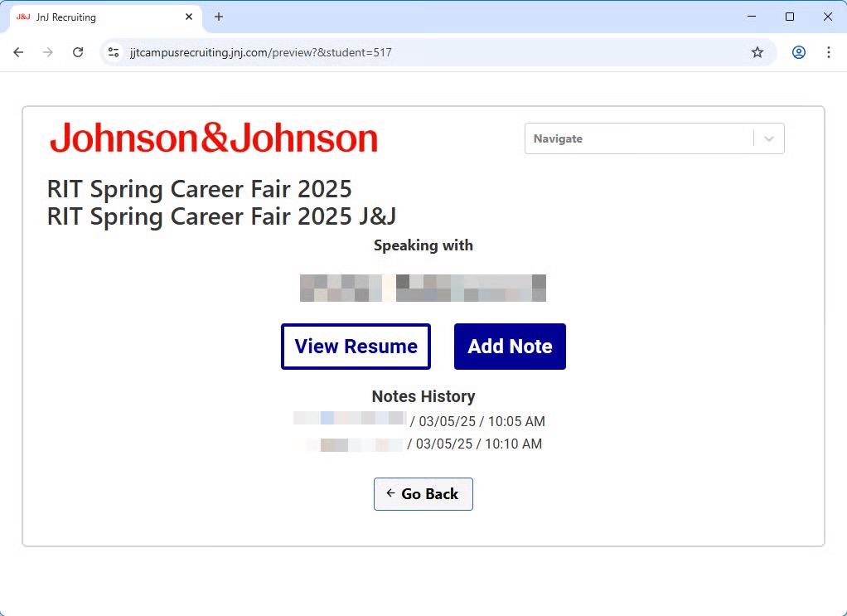The image size is (847, 616).
Task: Reload the JnJ Recruiting page
Action: [78, 52]
